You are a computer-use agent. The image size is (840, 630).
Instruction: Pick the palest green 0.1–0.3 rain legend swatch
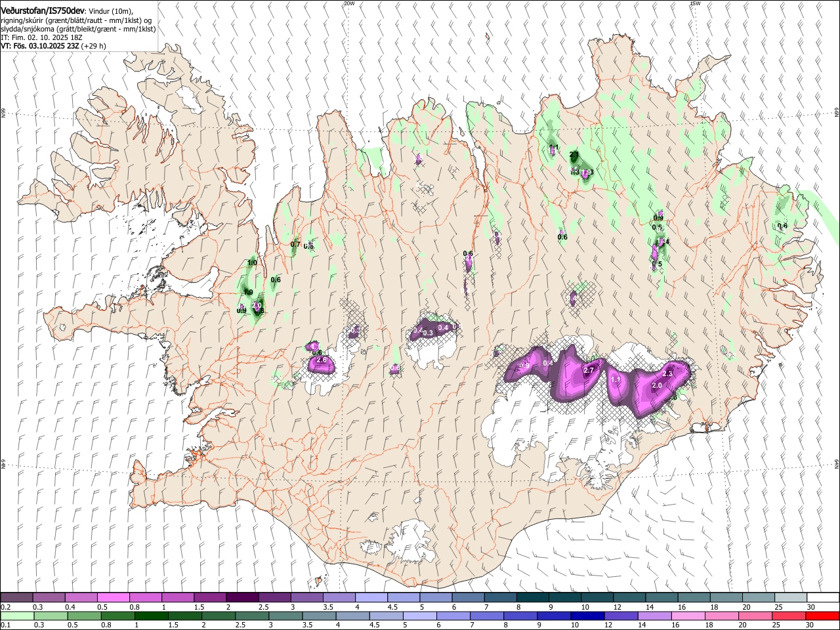coord(17,616)
